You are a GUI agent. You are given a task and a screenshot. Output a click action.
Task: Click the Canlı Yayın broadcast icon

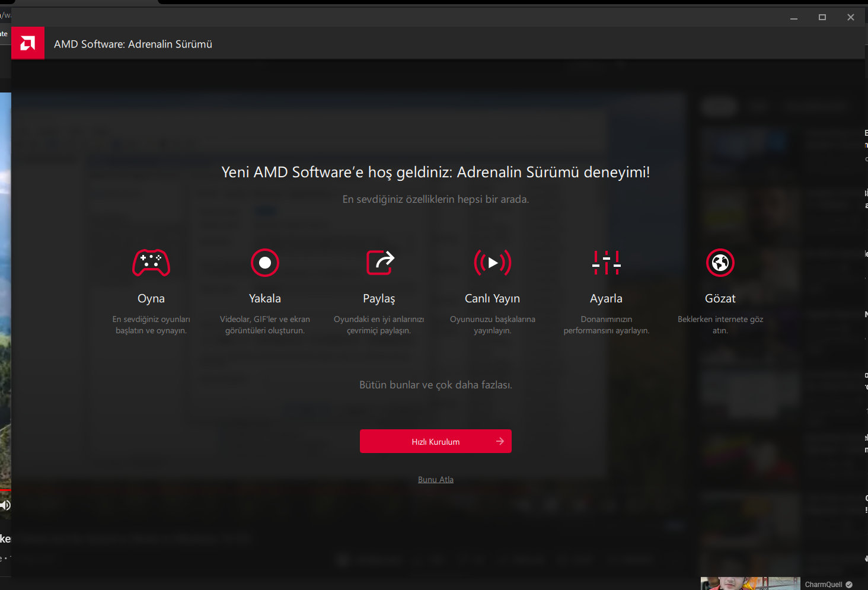(x=493, y=263)
